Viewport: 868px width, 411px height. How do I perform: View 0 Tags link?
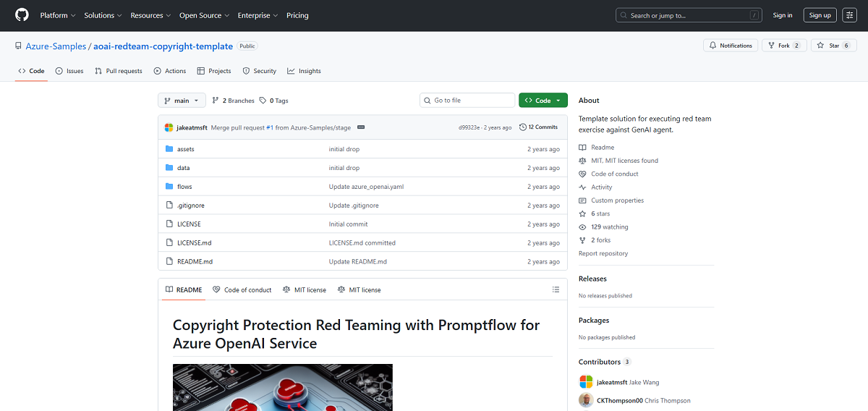274,101
